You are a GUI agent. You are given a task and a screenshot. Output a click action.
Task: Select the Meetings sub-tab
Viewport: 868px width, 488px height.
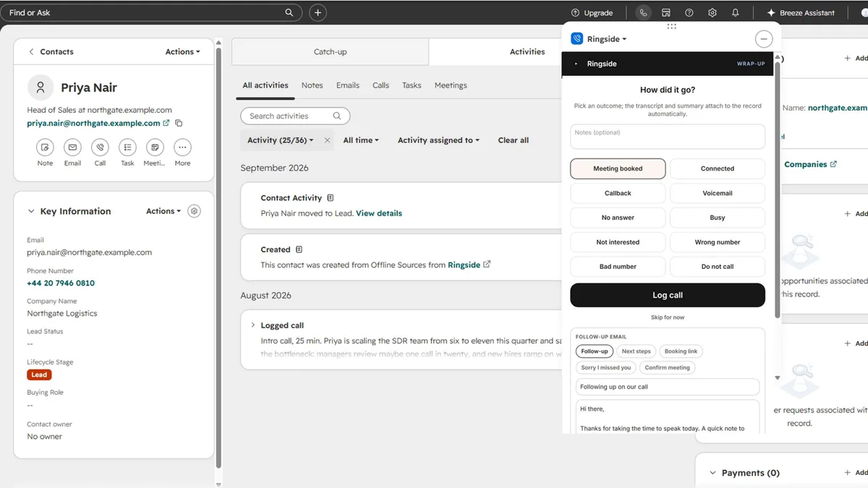(451, 85)
